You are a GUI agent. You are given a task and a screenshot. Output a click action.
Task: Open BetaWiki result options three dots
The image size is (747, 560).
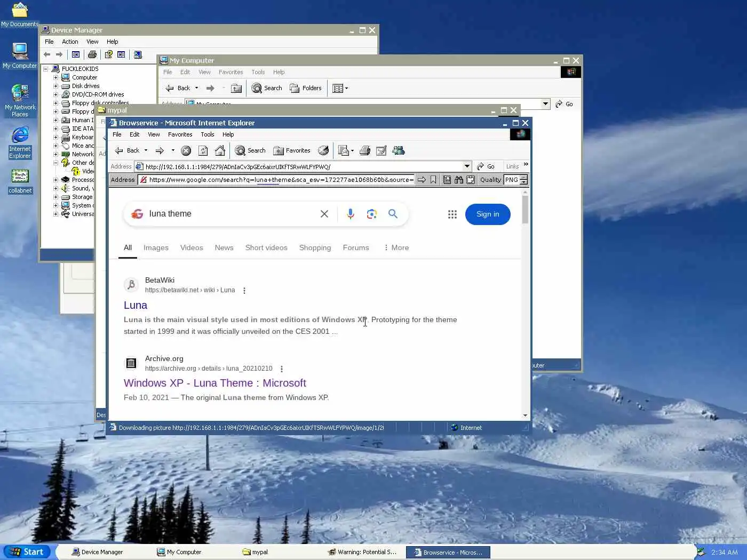click(x=244, y=291)
